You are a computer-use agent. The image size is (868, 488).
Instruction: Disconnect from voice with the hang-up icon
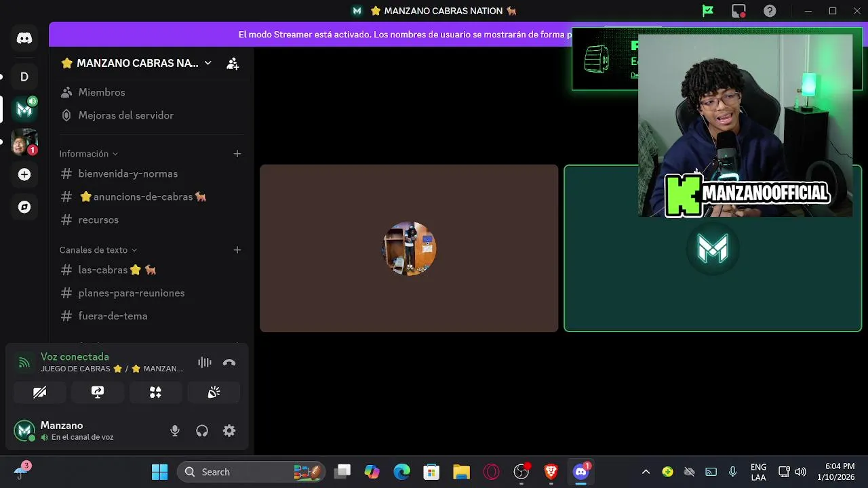tap(229, 363)
